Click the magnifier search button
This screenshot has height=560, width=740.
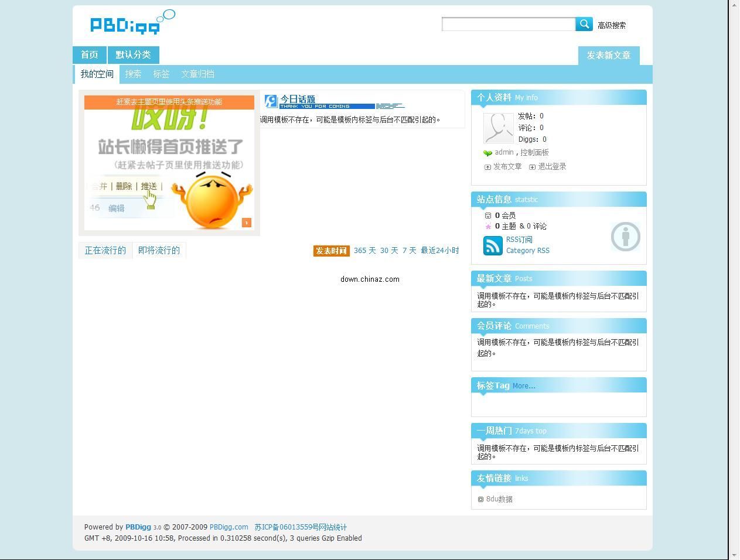point(584,23)
